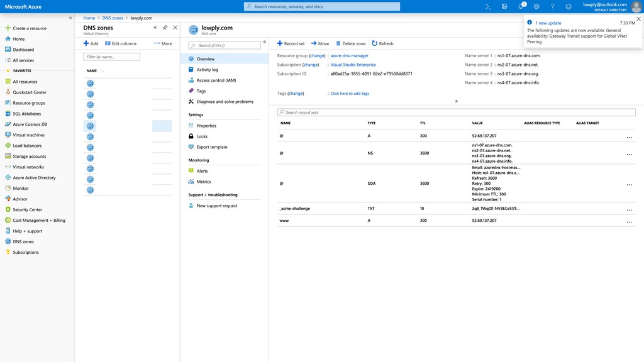Focus the Filter by name field

tap(112, 57)
